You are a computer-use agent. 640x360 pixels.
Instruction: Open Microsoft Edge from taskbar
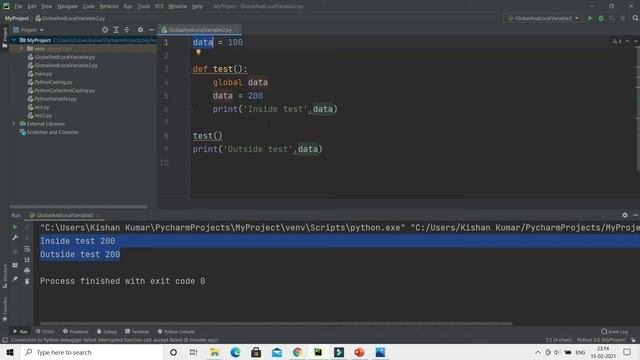[x=235, y=352]
